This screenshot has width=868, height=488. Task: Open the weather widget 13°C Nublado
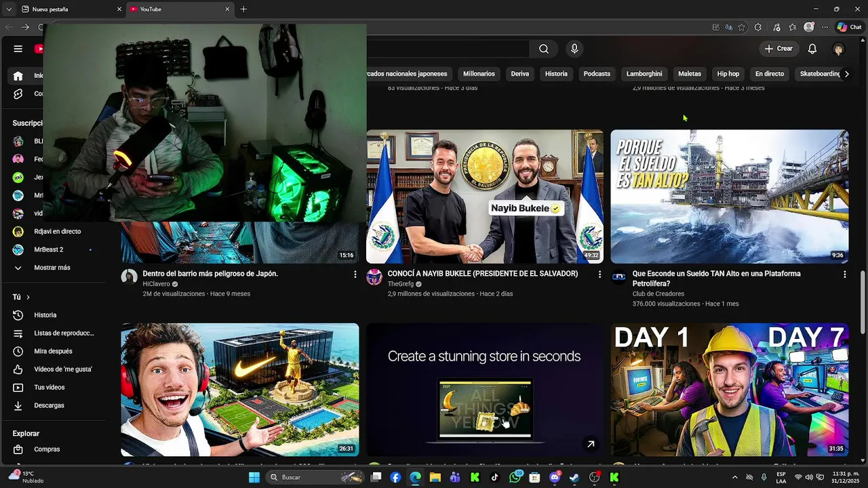pyautogui.click(x=27, y=477)
